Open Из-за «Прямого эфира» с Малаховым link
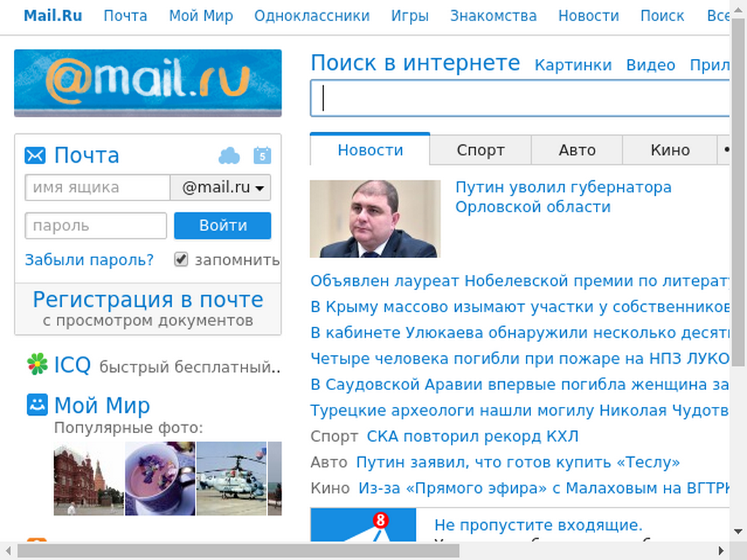Image resolution: width=747 pixels, height=560 pixels. [x=544, y=488]
